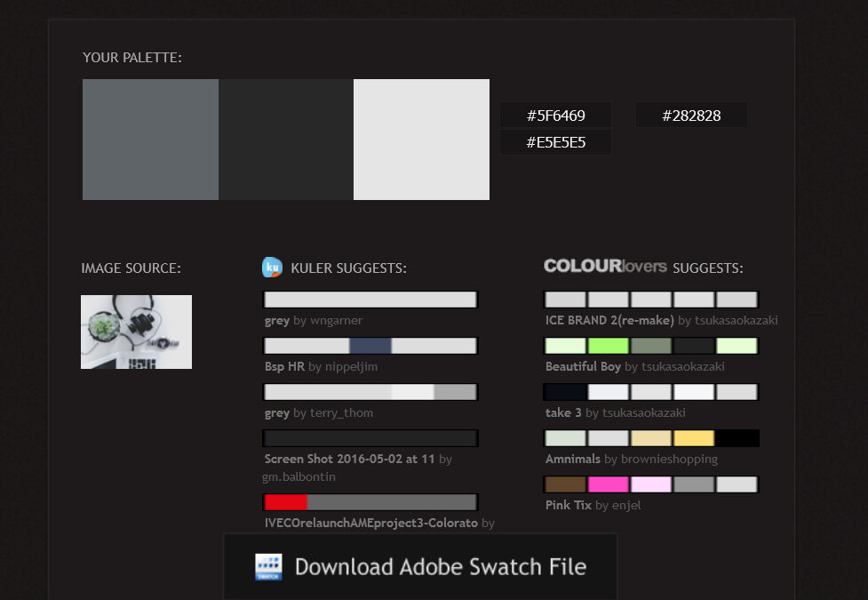Click the #5F6469 hex code field
The height and width of the screenshot is (600, 868).
tap(555, 116)
